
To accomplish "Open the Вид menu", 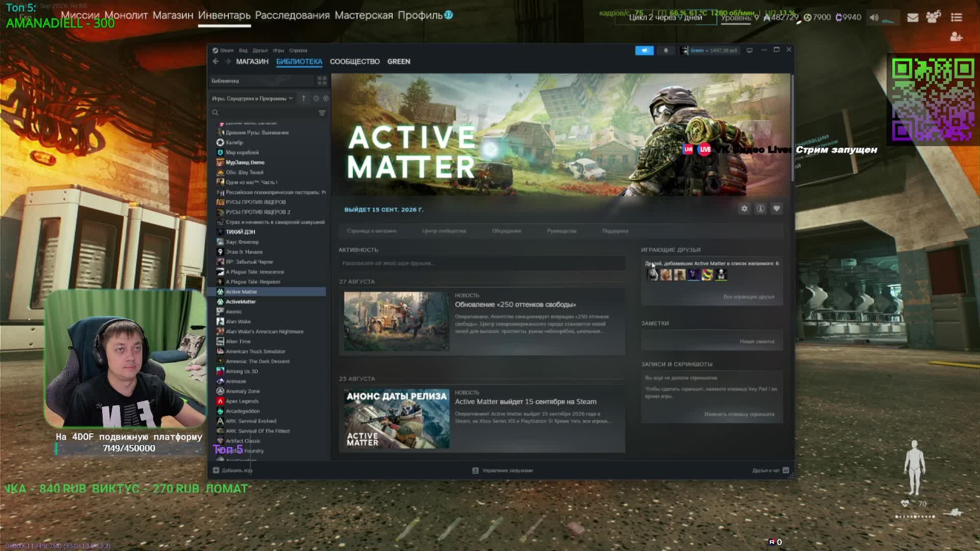I will pyautogui.click(x=243, y=51).
